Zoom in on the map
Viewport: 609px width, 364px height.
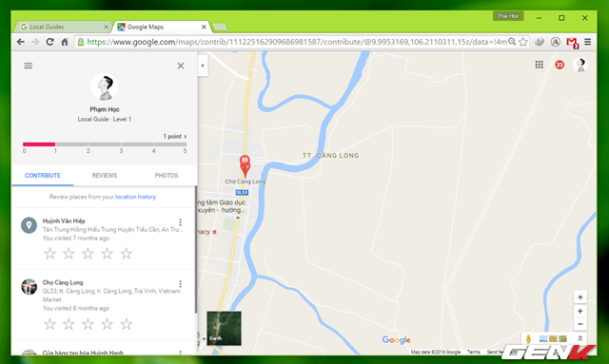click(x=580, y=311)
